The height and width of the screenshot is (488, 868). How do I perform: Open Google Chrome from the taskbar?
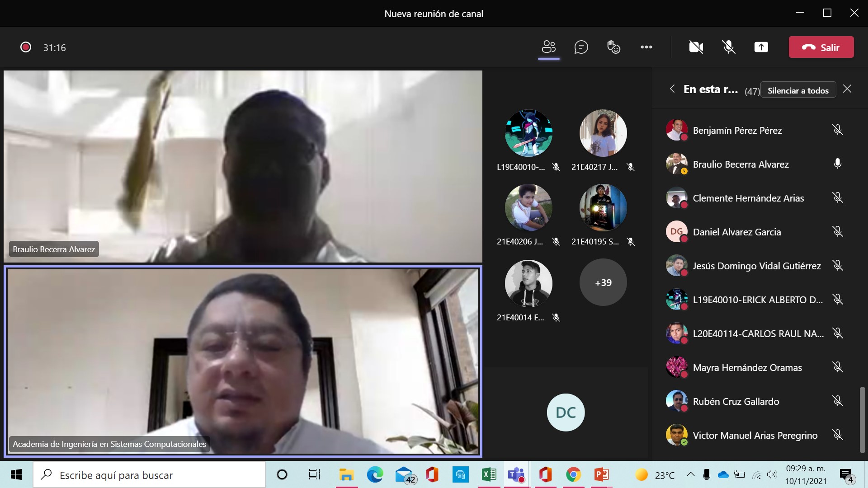tap(573, 475)
